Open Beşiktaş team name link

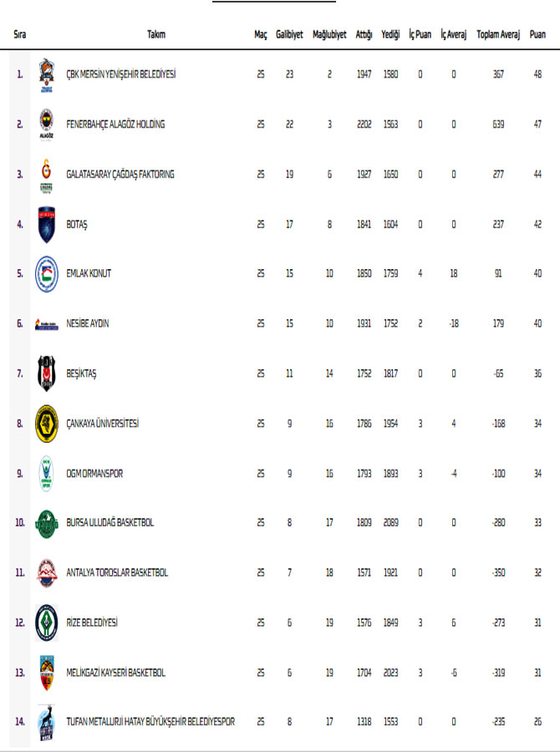point(81,373)
